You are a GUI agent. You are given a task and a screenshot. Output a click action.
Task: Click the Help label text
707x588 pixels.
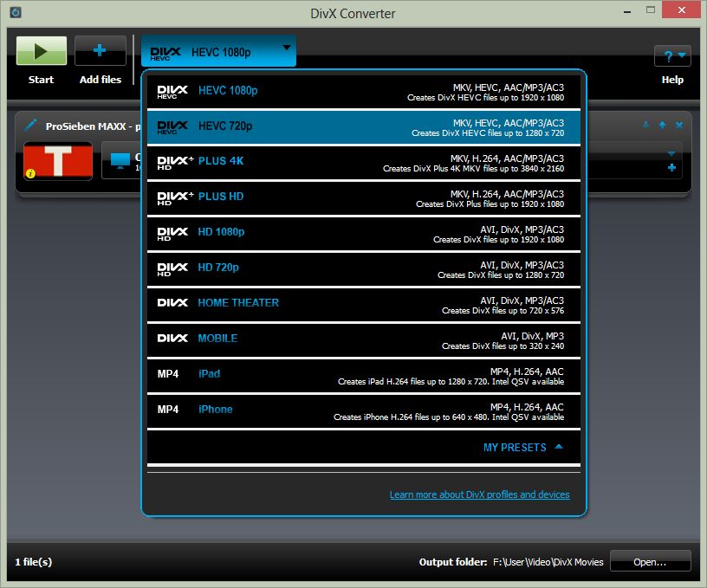pos(672,80)
